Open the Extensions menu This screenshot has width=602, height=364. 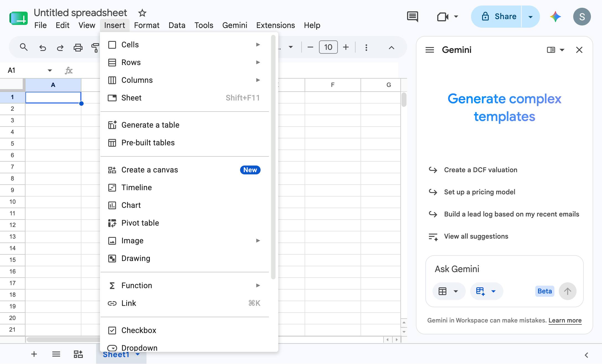[276, 25]
